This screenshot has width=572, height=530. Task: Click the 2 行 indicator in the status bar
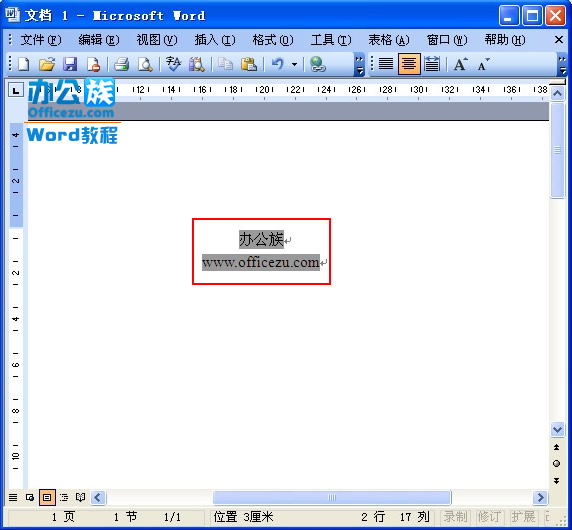(x=373, y=517)
